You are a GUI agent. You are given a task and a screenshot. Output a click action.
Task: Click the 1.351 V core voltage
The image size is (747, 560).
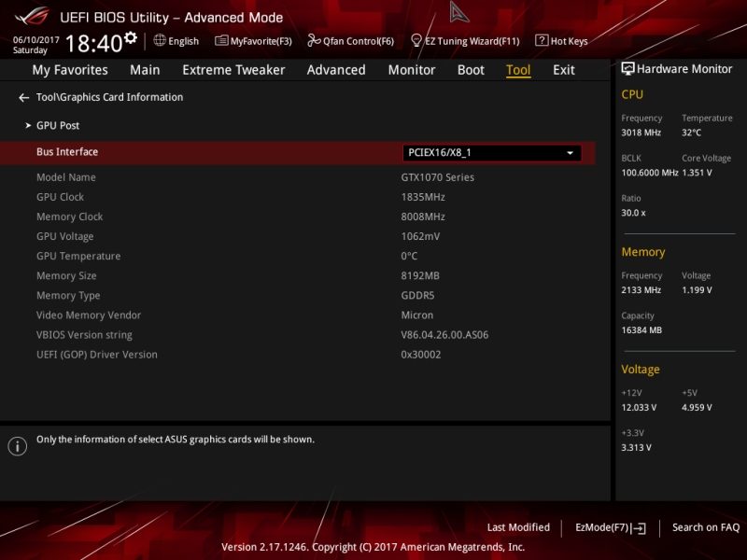click(x=697, y=173)
